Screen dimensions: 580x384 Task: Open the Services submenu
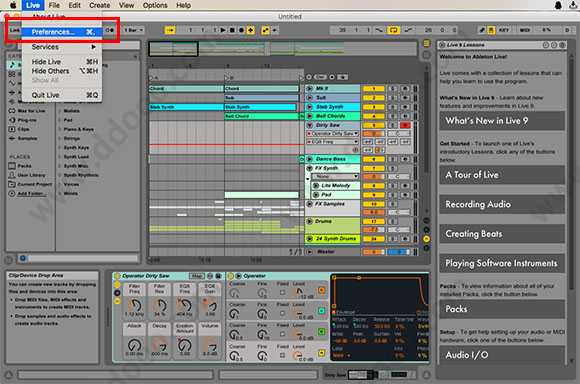[62, 47]
